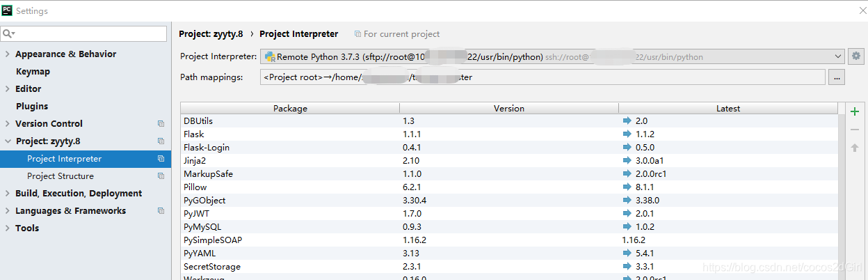Expand Appearance & Behavior section

click(x=7, y=54)
